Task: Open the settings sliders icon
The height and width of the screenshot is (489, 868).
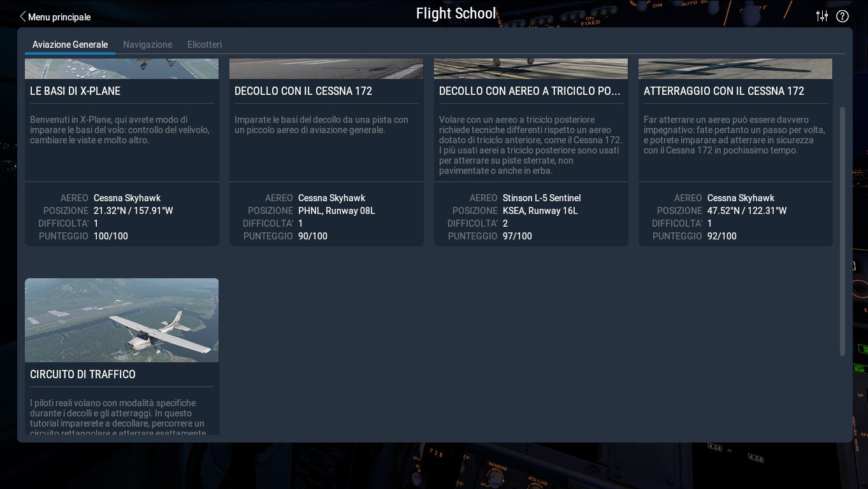Action: tap(822, 17)
